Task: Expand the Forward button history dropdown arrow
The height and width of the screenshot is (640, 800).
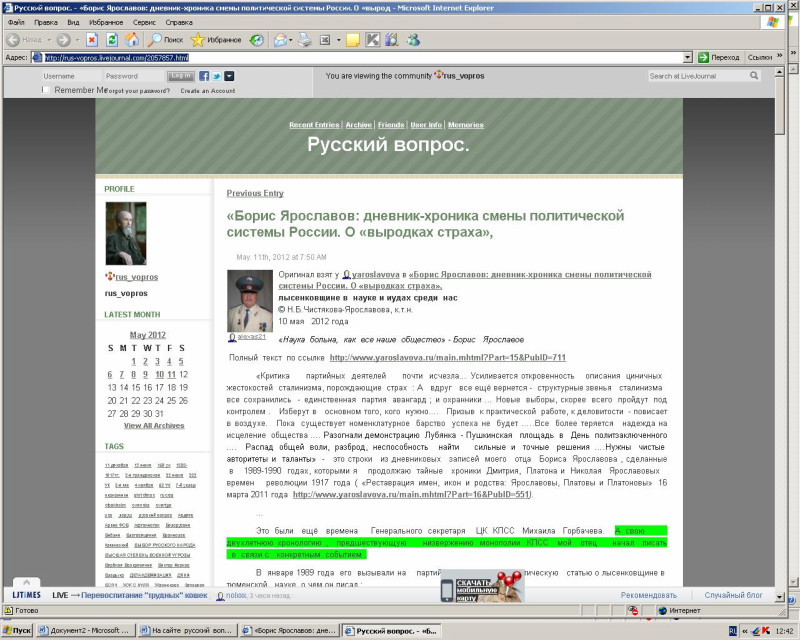Action: pos(78,40)
